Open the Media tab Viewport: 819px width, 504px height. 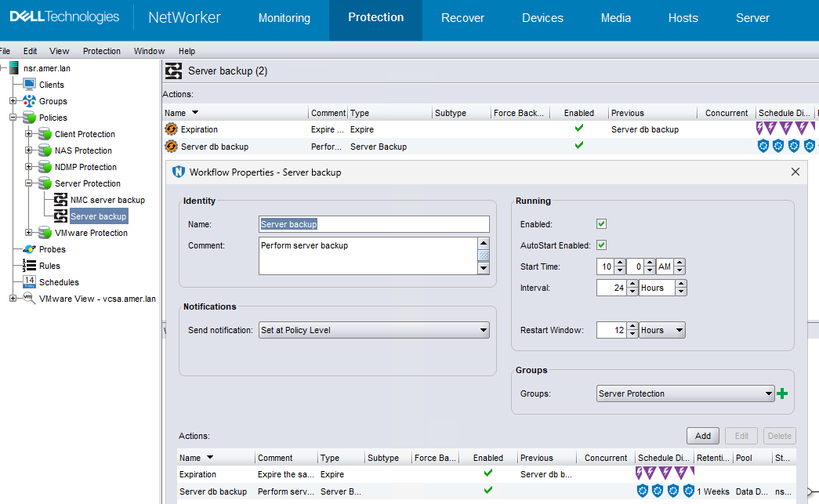(x=616, y=18)
